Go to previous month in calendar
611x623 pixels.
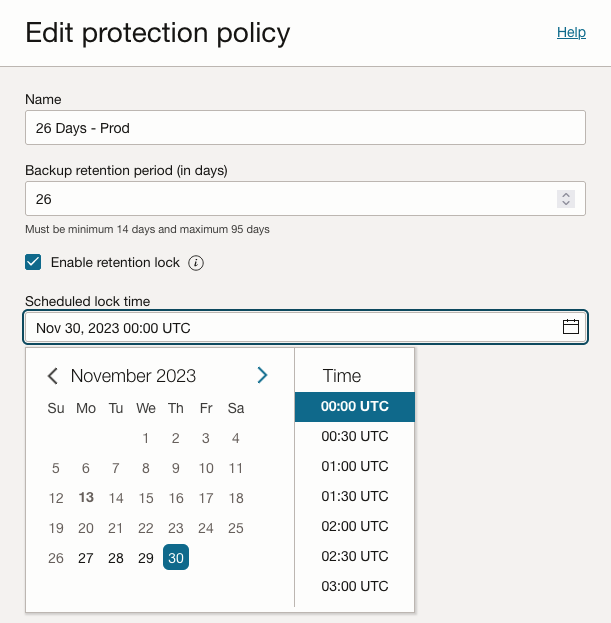[53, 376]
